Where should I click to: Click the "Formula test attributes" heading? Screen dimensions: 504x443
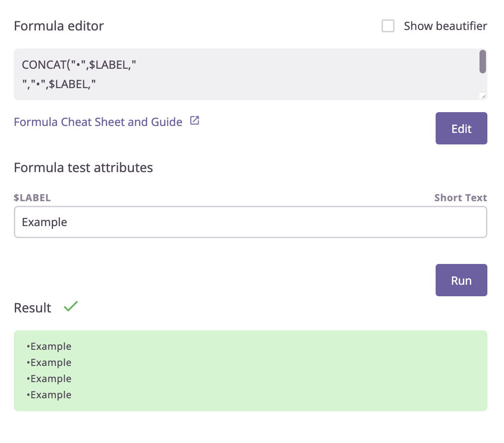point(83,167)
